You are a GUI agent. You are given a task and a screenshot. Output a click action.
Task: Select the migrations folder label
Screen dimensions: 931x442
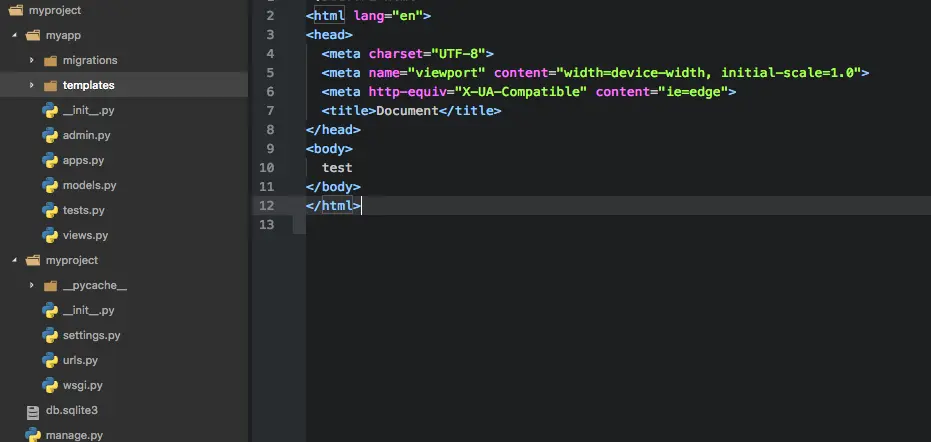[x=90, y=61]
